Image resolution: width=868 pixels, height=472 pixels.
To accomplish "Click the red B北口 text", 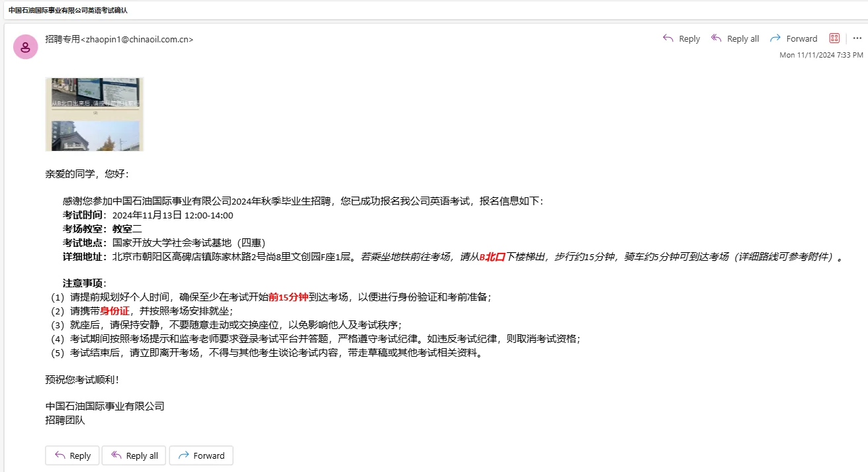I will (x=492, y=257).
